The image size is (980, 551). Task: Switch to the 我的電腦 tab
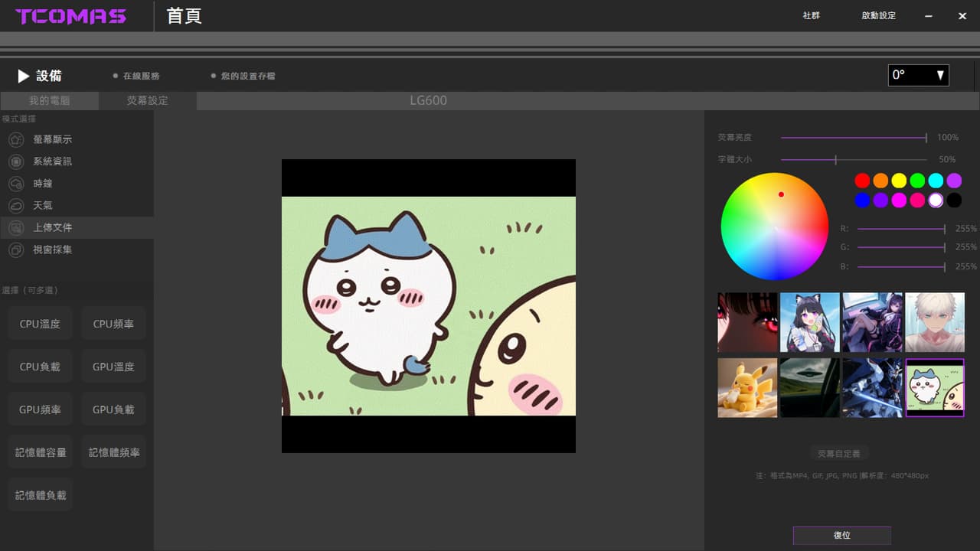point(50,101)
